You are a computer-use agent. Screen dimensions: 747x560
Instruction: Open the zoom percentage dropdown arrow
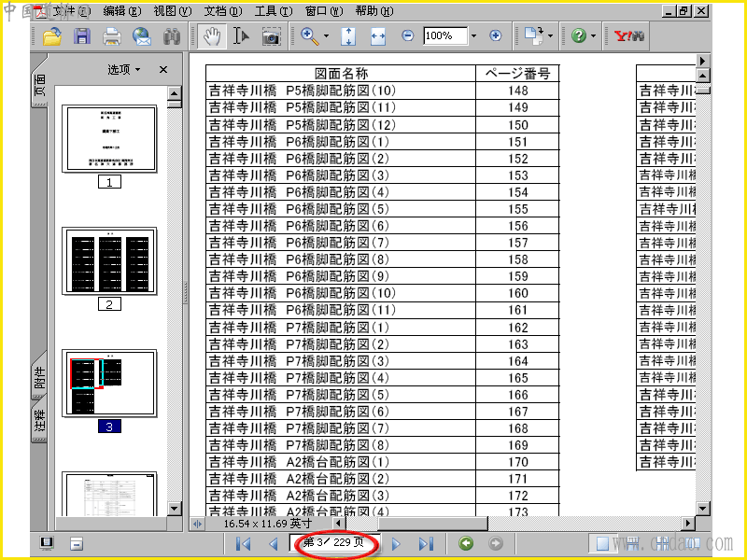[x=473, y=36]
